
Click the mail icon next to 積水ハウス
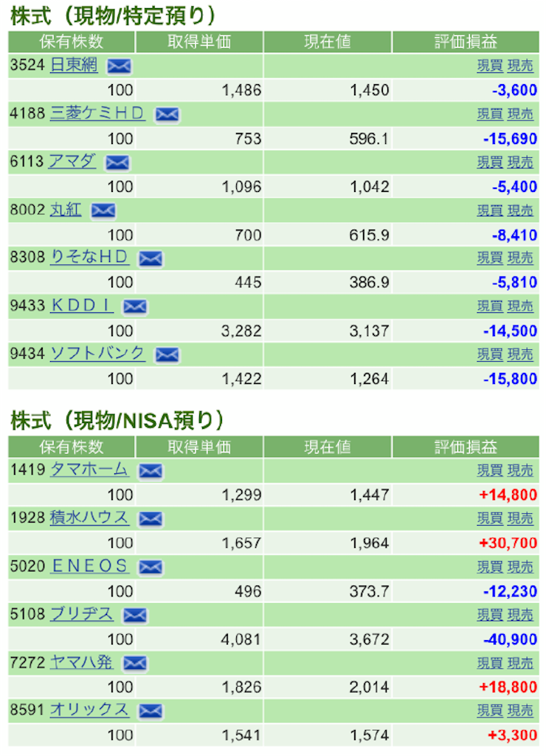[151, 519]
